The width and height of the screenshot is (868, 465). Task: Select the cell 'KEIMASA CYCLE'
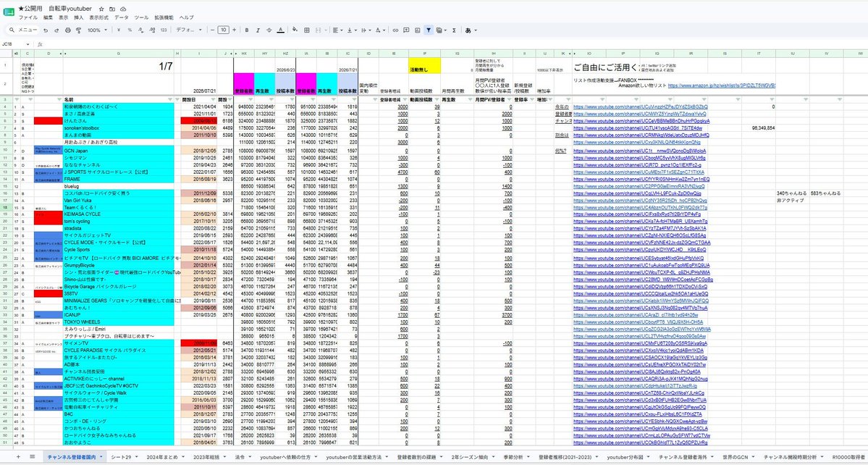(119, 214)
